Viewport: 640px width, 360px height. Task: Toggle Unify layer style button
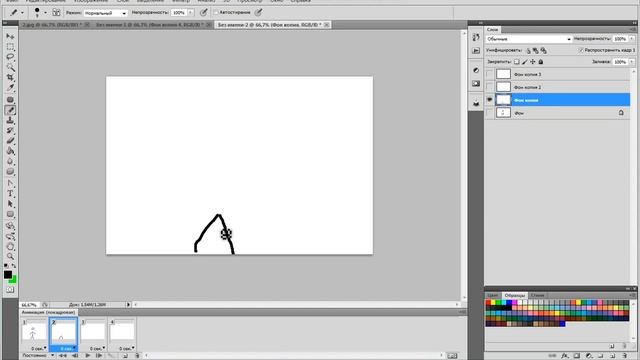(x=543, y=51)
